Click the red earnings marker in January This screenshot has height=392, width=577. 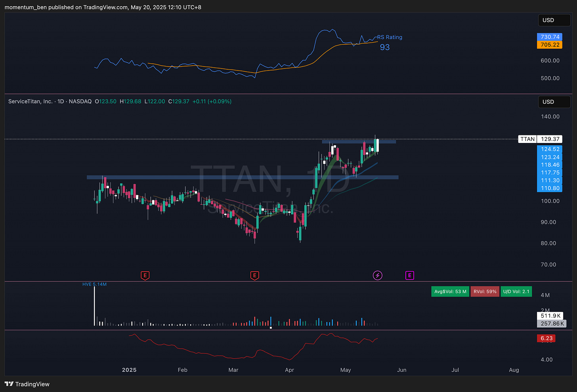[145, 275]
